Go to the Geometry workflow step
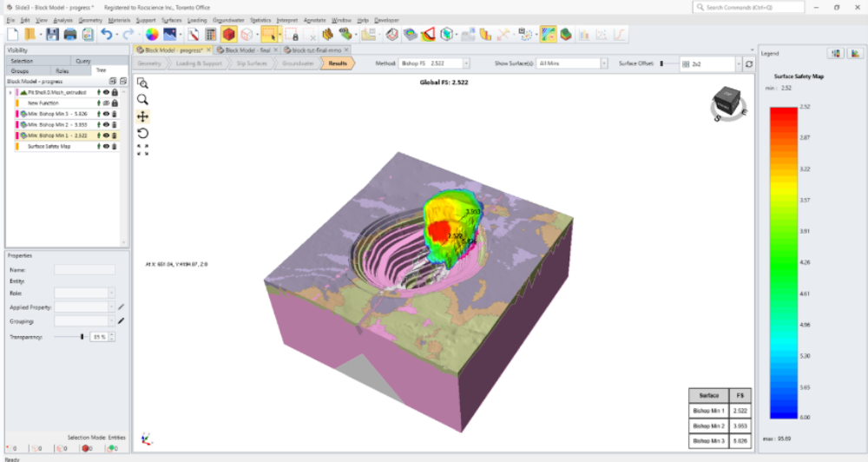 [149, 63]
